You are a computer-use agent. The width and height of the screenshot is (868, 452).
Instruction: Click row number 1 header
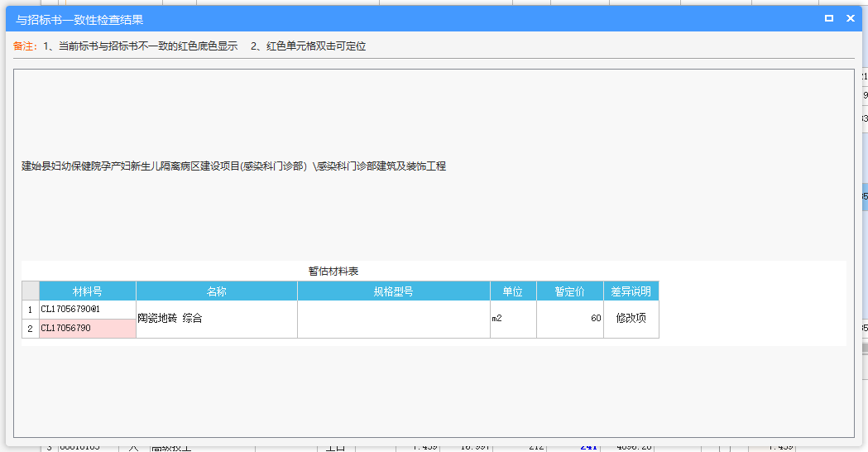(31, 310)
